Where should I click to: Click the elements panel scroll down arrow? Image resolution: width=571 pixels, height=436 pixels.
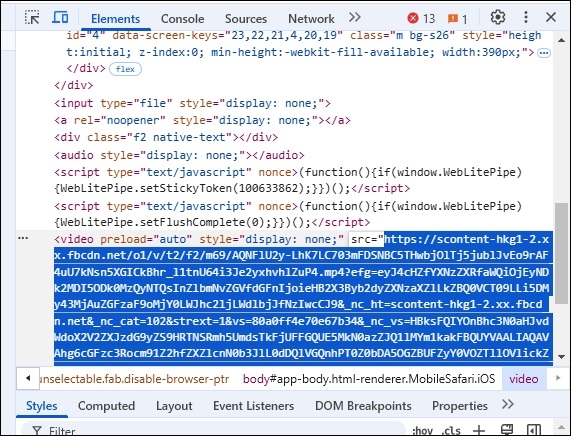[x=561, y=357]
